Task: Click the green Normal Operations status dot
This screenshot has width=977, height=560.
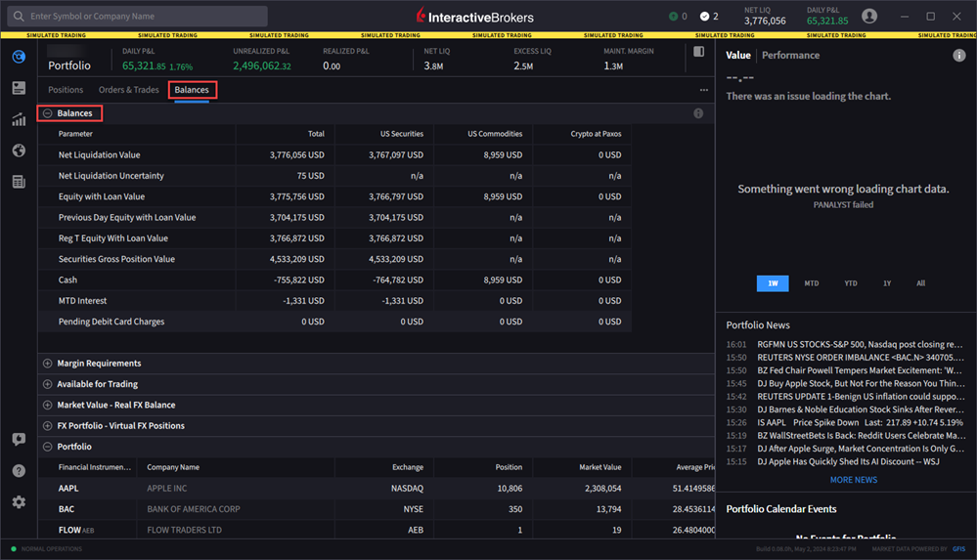Action: [14, 549]
